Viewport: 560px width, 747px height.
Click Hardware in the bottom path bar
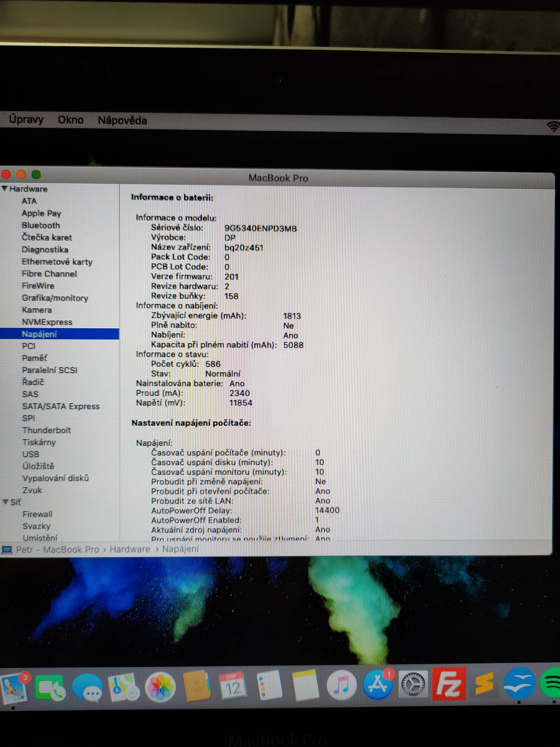coord(130,549)
